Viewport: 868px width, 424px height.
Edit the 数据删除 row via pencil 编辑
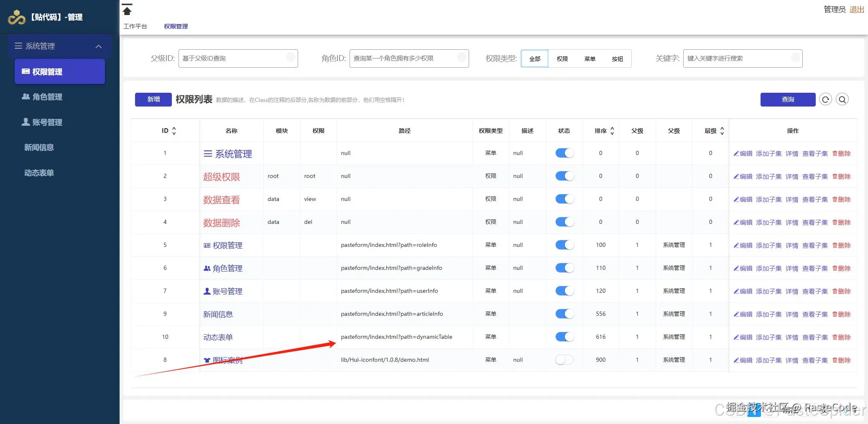click(743, 223)
